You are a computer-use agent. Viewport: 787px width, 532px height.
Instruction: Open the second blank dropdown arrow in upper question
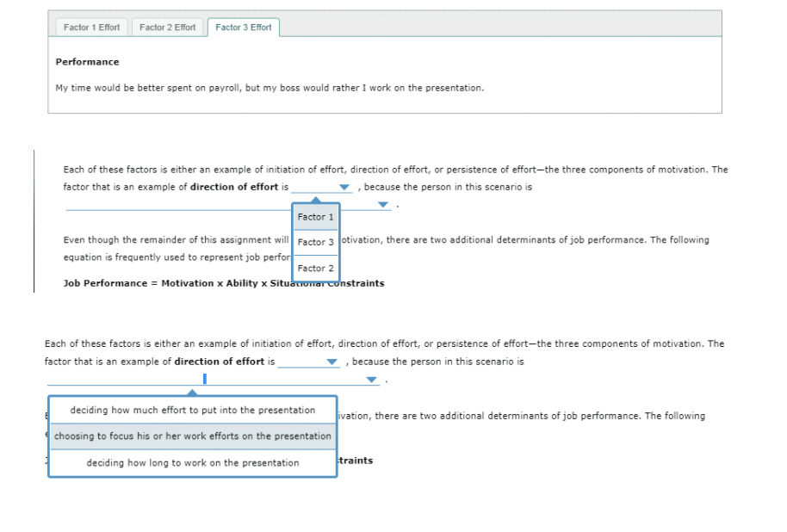[381, 204]
